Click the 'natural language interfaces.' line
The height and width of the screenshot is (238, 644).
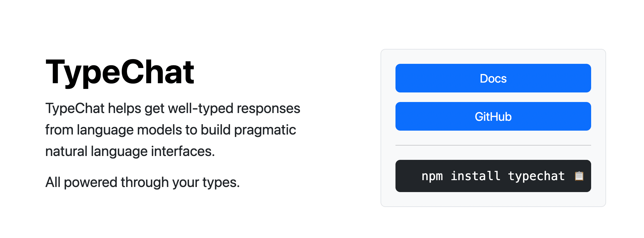coord(130,151)
